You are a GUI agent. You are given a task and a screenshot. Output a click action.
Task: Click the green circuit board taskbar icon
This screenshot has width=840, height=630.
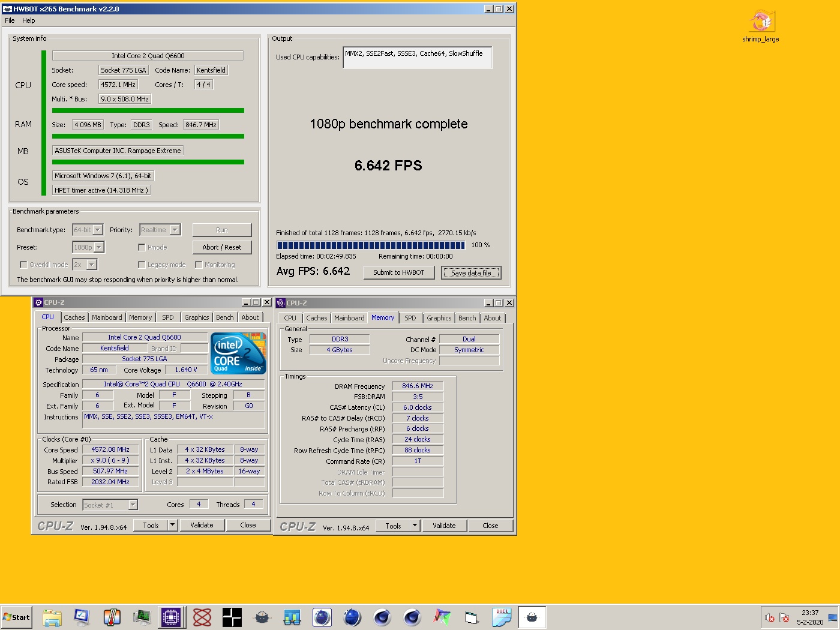142,617
